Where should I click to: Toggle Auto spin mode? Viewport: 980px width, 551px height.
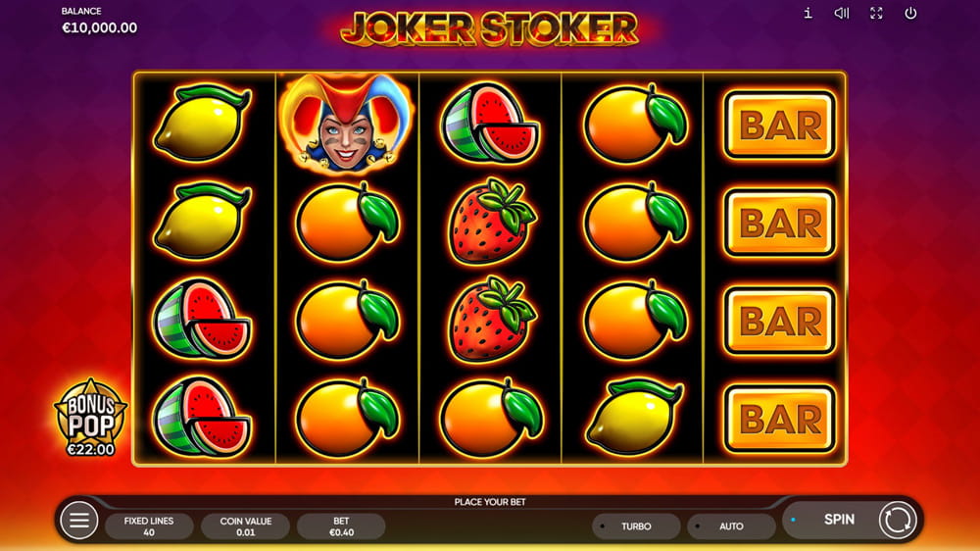point(731,526)
